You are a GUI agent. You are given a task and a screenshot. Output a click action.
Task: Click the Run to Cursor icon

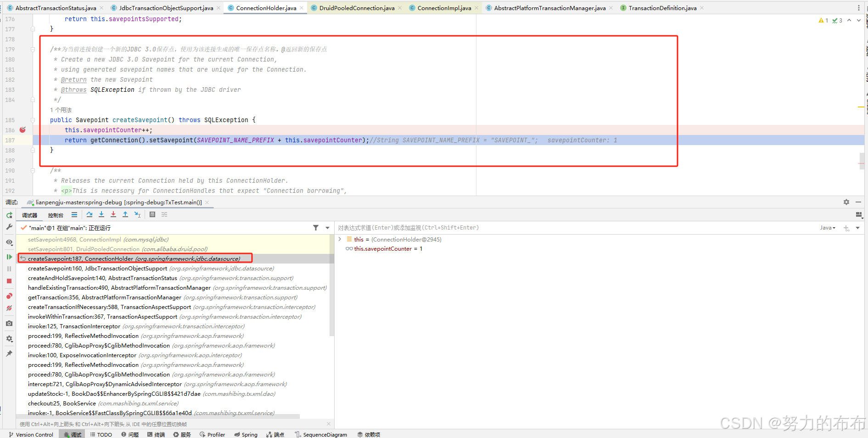[x=137, y=214]
